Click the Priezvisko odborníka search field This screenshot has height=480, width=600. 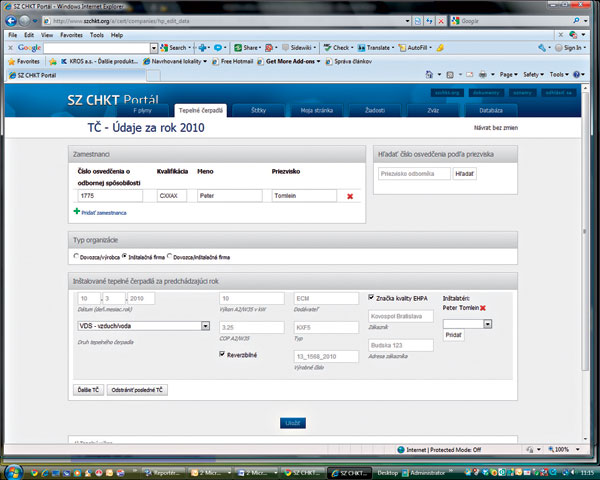(x=413, y=174)
